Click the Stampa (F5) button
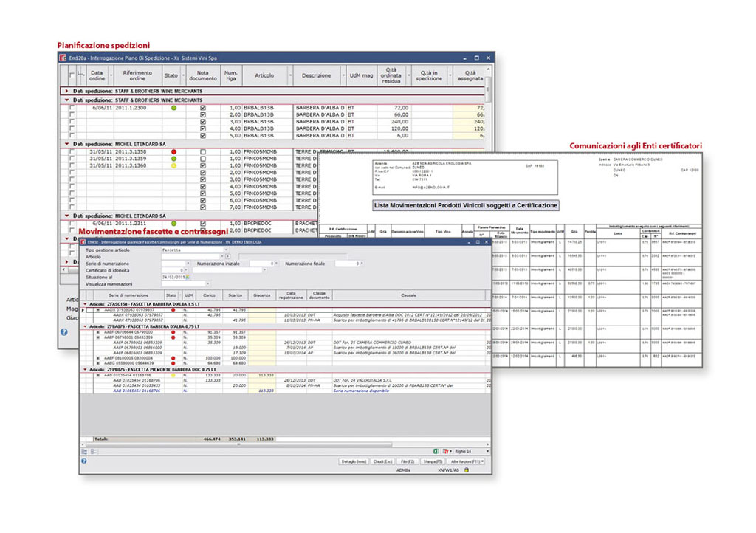This screenshot has width=756, height=533. click(433, 461)
